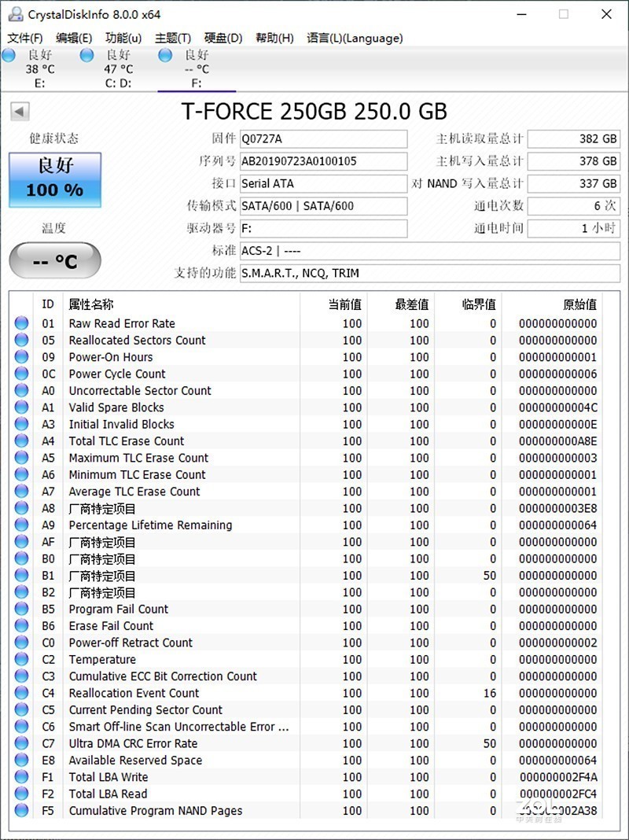Viewport: 629px width, 840px height.
Task: Select the blue health LED for drive E:
Action: tap(8, 55)
